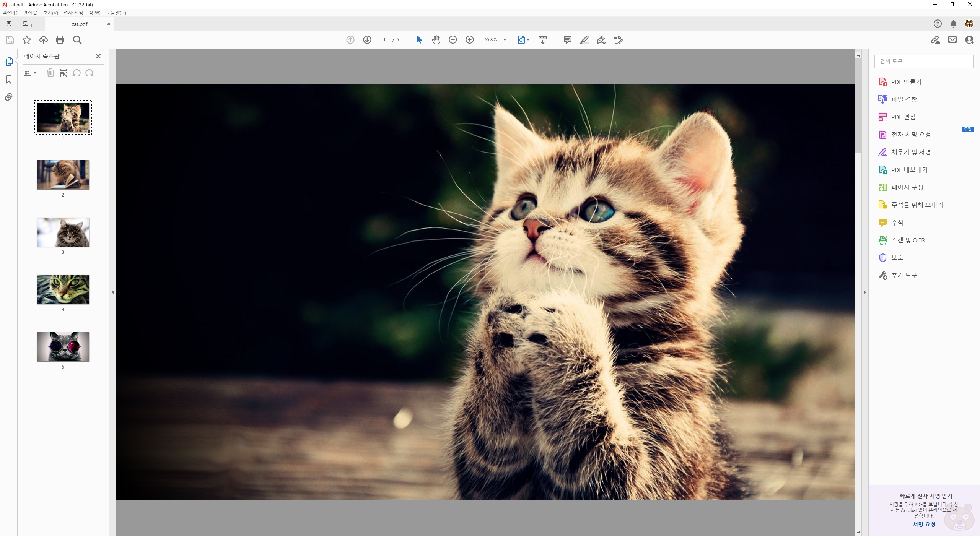Collapse the right tools pane arrow
The width and height of the screenshot is (980, 536).
(864, 292)
